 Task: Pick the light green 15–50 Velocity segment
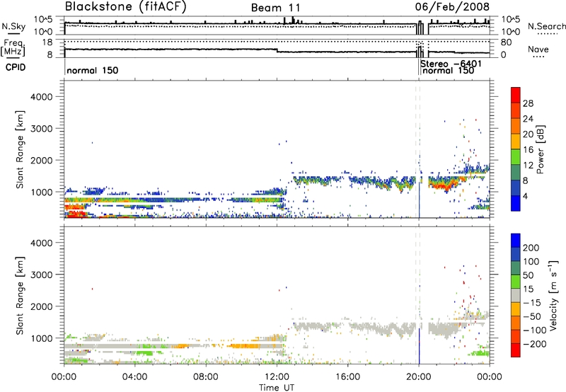pyautogui.click(x=516, y=282)
